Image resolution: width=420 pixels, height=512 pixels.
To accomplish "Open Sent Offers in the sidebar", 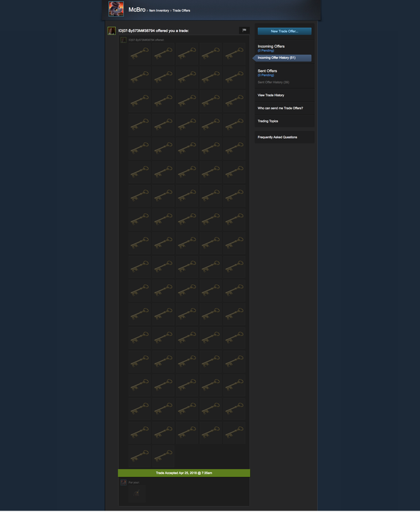I will [267, 71].
